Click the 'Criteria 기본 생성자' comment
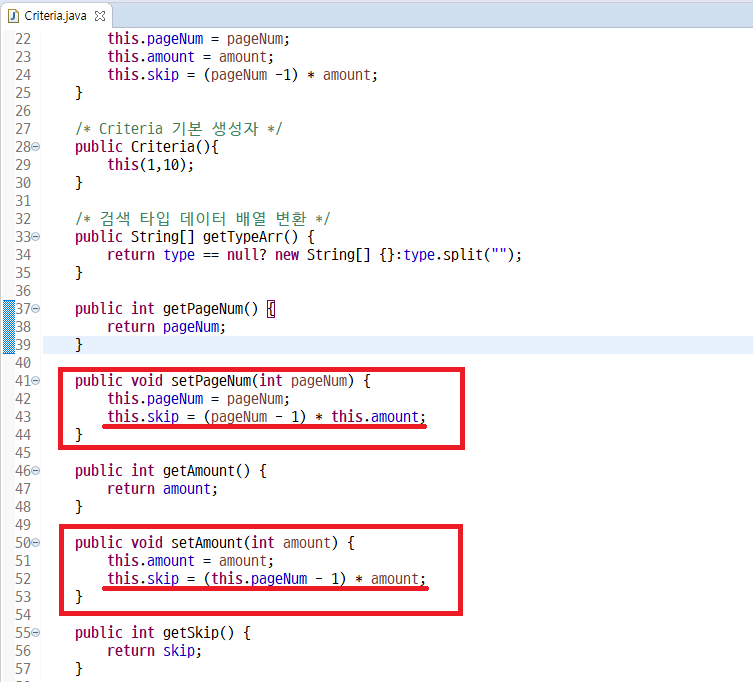 point(179,129)
